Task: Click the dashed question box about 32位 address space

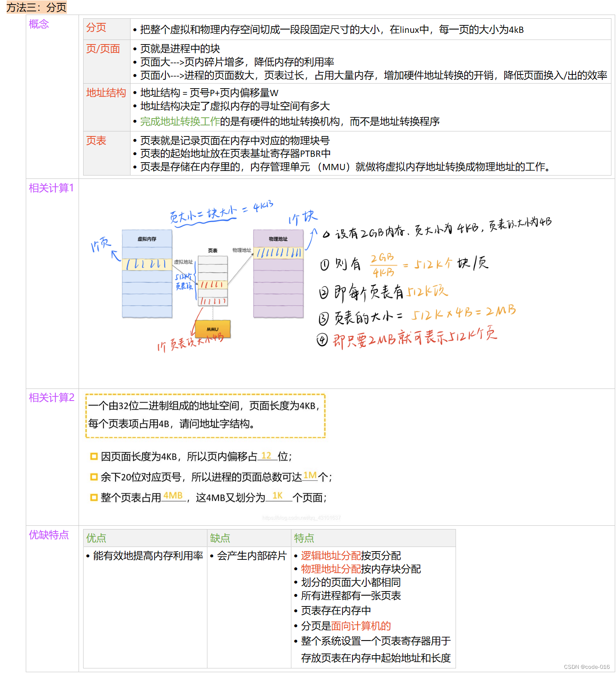Action: [x=205, y=416]
